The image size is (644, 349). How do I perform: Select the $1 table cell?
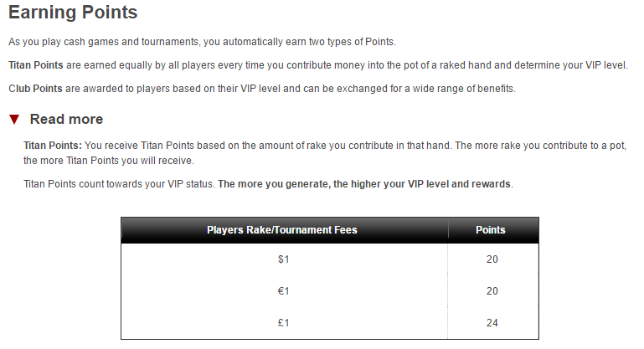283,259
